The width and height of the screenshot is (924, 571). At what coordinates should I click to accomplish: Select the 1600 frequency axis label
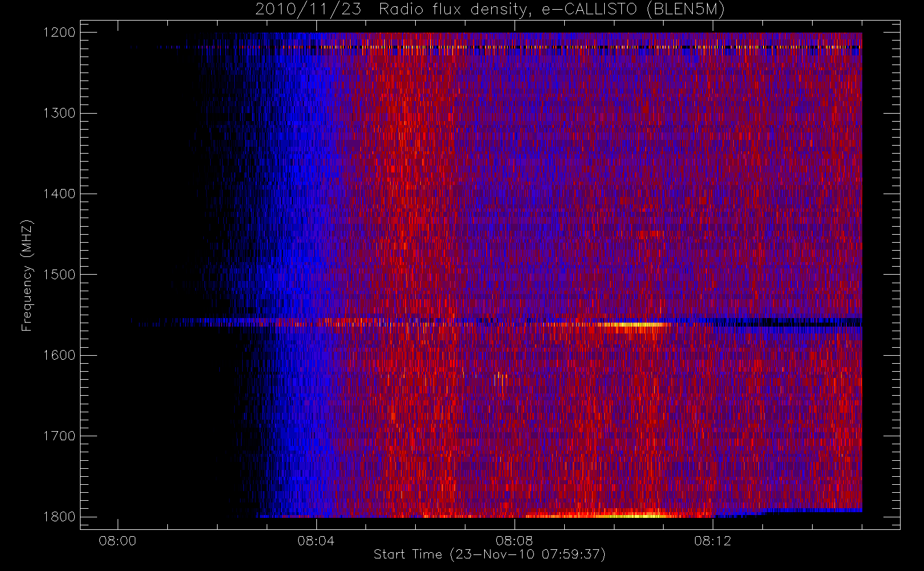click(59, 355)
